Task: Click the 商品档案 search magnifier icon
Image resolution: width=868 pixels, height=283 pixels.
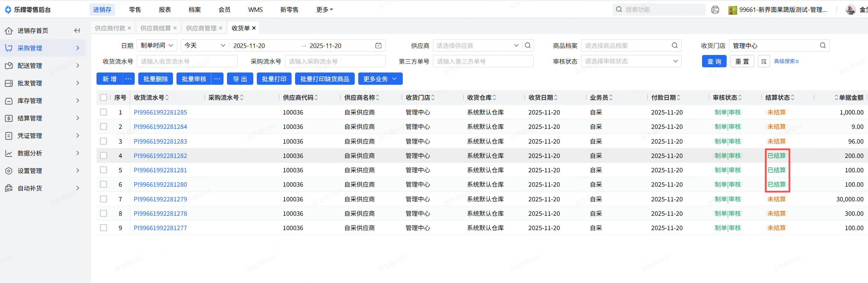Action: pyautogui.click(x=674, y=46)
